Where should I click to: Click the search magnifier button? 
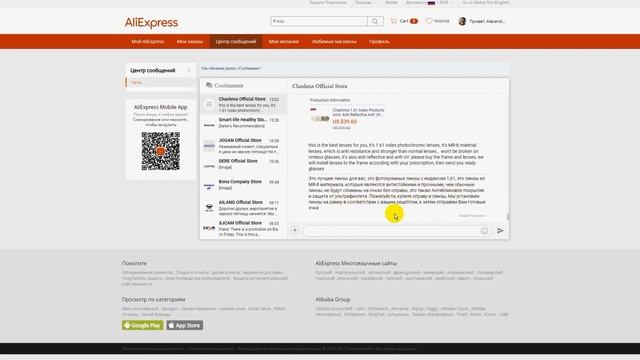pyautogui.click(x=375, y=21)
